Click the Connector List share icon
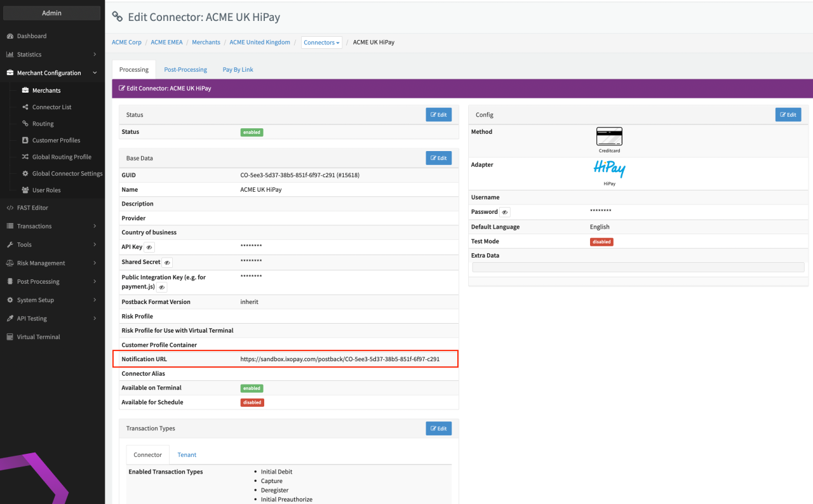Viewport: 813px width, 504px height. (25, 107)
